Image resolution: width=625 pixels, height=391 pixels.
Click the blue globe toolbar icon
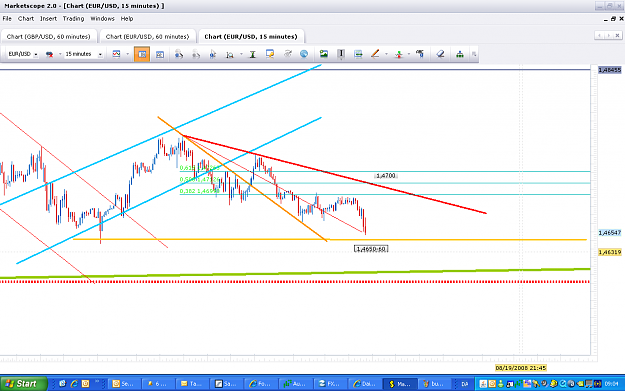pyautogui.click(x=304, y=54)
